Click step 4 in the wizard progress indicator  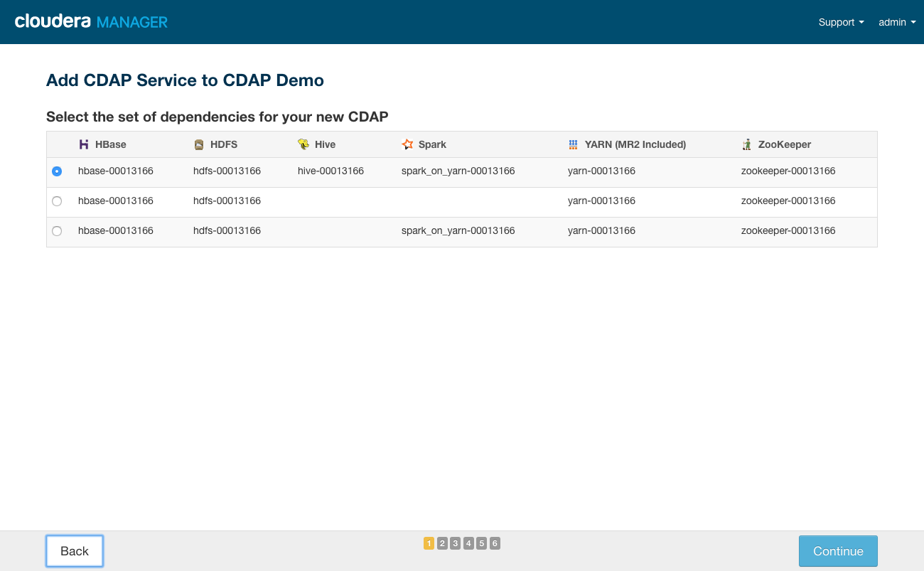[468, 543]
